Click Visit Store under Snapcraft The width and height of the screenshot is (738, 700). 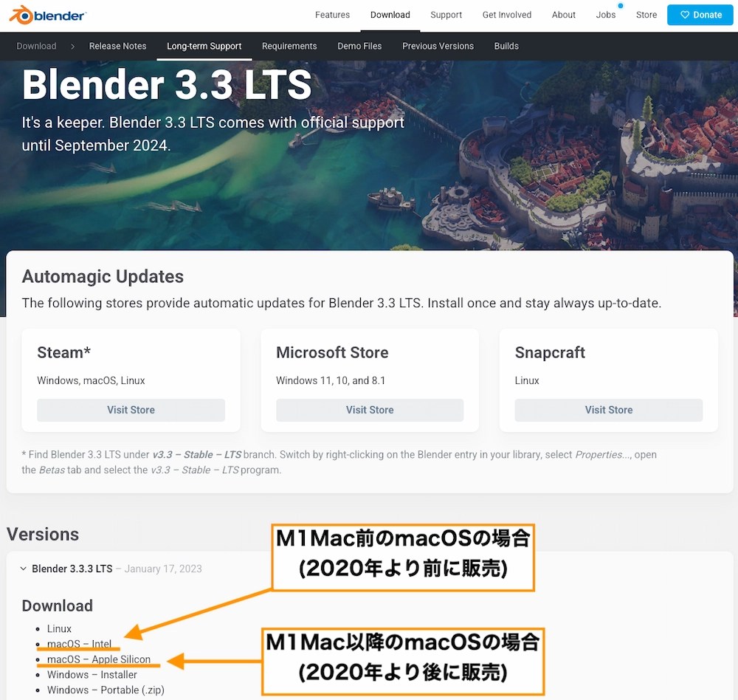(608, 410)
